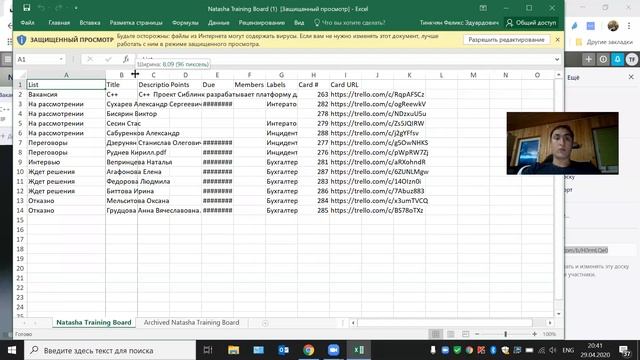The height and width of the screenshot is (360, 640).
Task: Click the formula bar confirm checkmark icon
Action: pos(108,59)
